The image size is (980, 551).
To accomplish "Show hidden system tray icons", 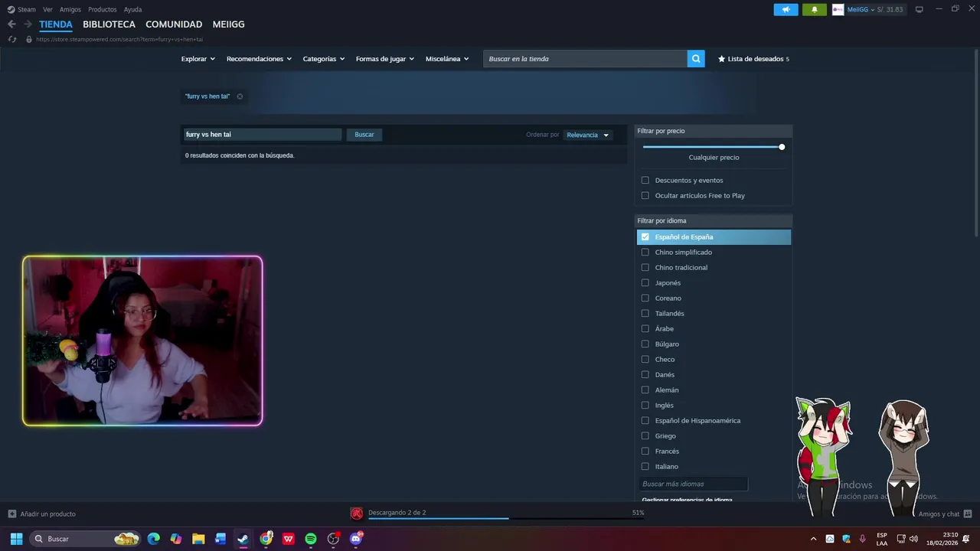I will point(813,539).
